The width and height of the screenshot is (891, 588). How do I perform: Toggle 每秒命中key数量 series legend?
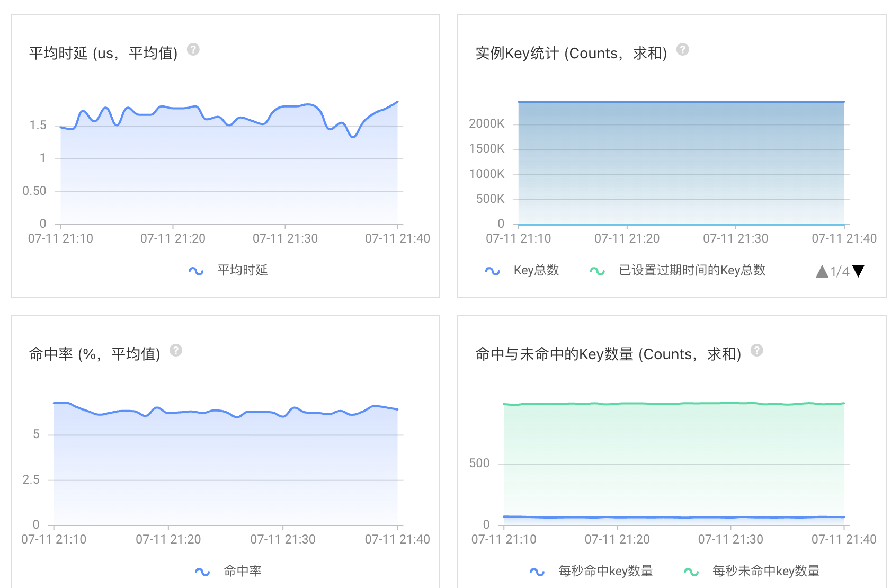point(591,571)
